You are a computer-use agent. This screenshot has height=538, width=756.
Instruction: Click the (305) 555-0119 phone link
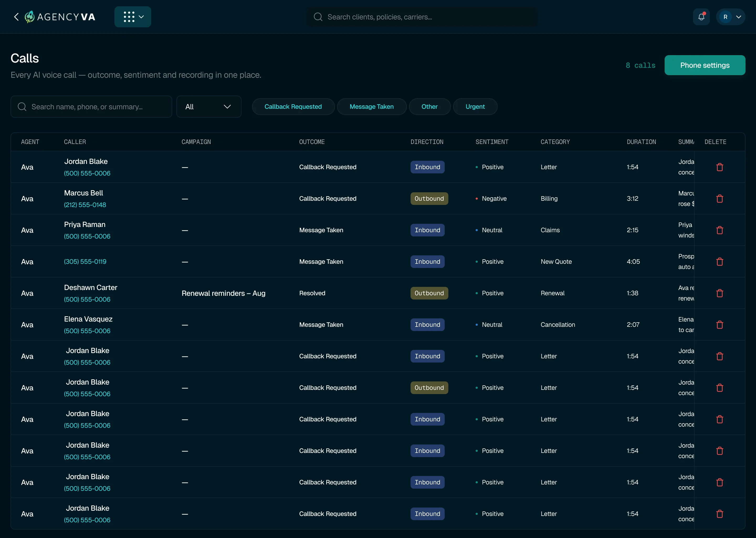85,261
